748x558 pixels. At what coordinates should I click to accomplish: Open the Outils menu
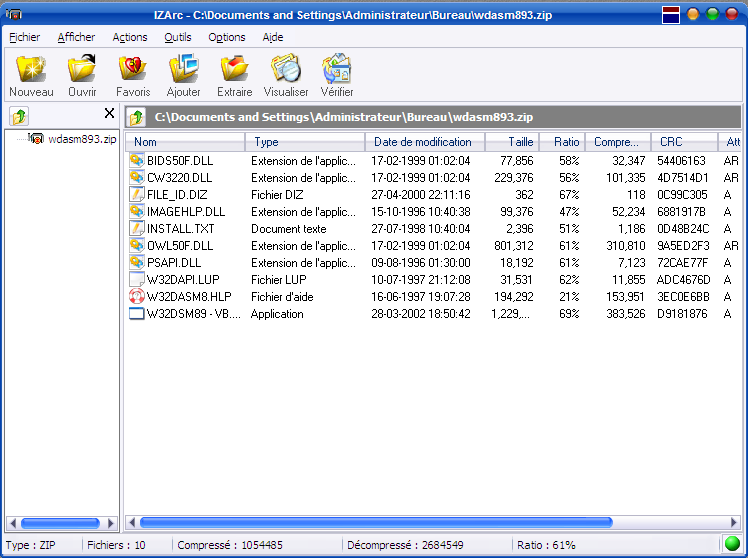coord(177,37)
